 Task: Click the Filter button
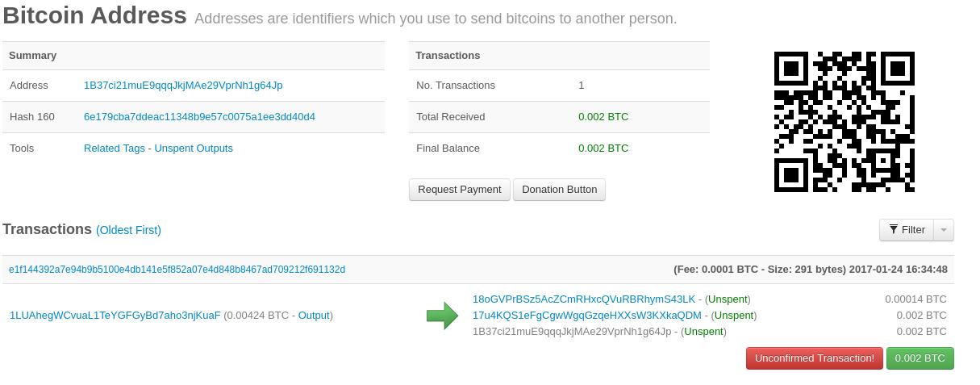tap(907, 230)
